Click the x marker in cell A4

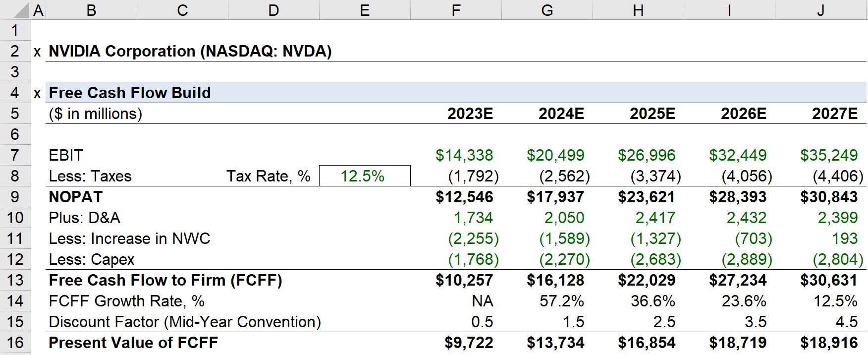click(38, 93)
